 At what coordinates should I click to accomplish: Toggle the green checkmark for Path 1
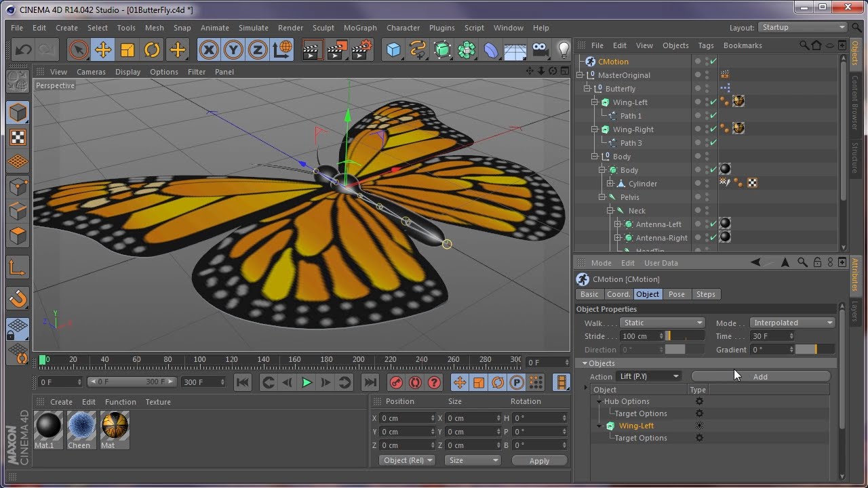click(x=713, y=116)
